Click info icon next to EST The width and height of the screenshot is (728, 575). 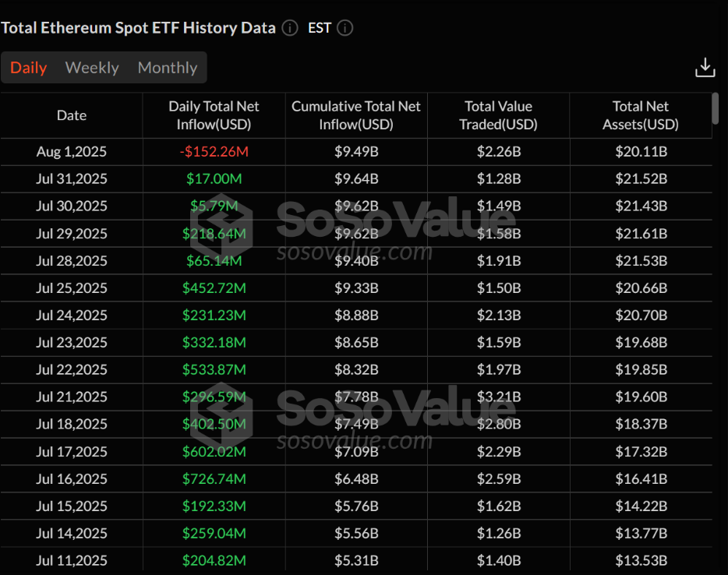pos(345,28)
